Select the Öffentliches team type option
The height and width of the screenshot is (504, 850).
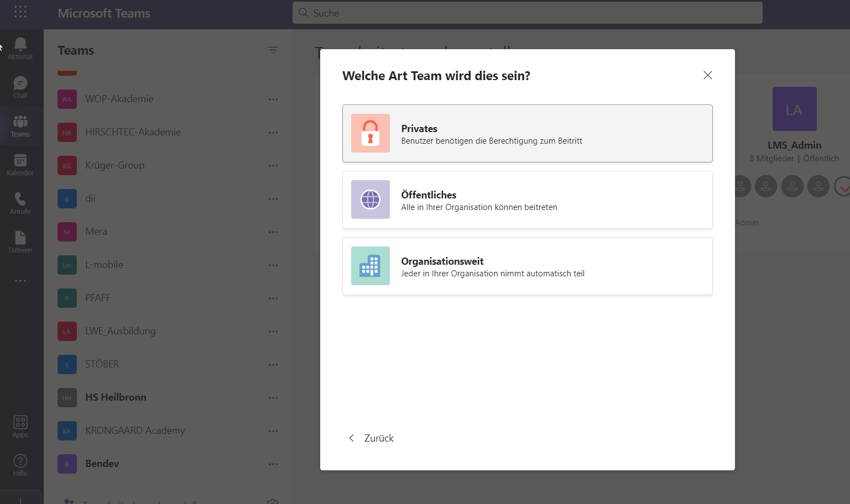point(527,200)
